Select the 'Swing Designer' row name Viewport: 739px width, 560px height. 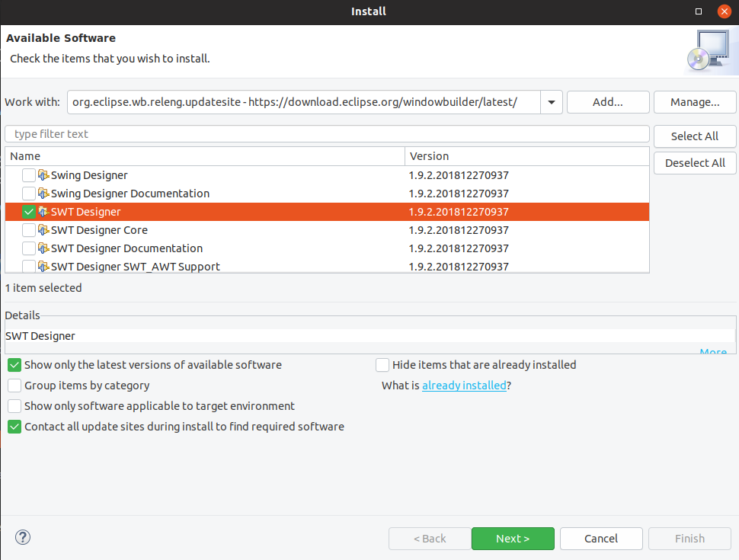pyautogui.click(x=89, y=175)
